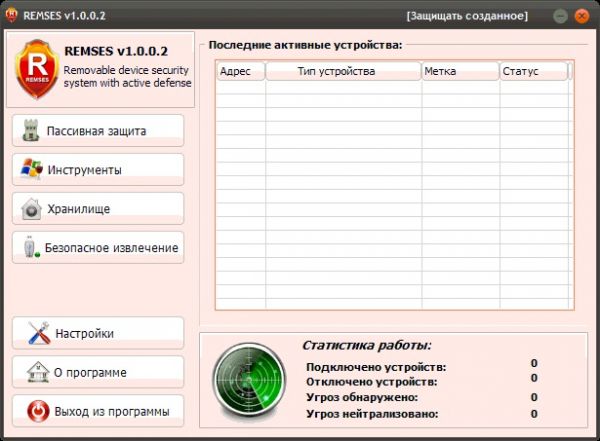Click the crossed tools settings icon
This screenshot has width=600, height=441.
(39, 333)
